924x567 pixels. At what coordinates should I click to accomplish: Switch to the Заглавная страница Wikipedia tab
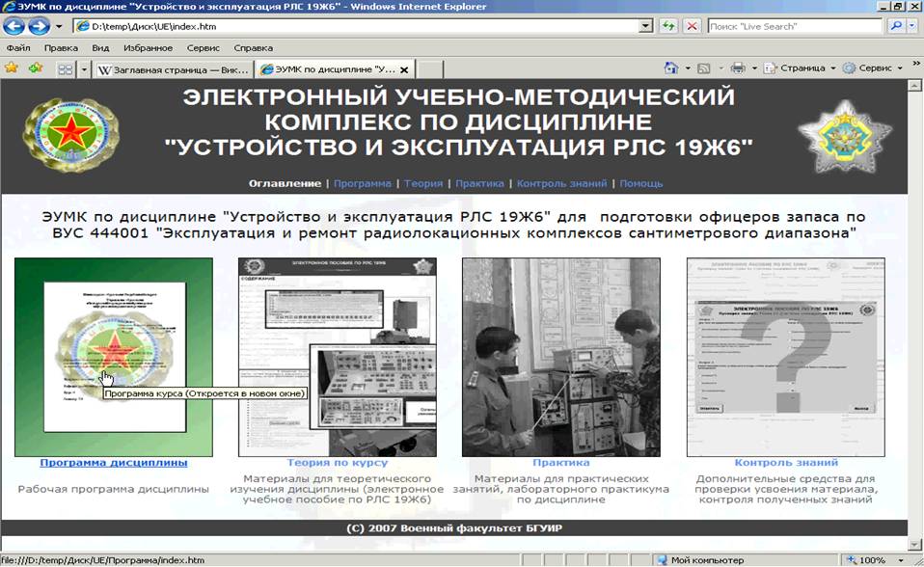(172, 69)
